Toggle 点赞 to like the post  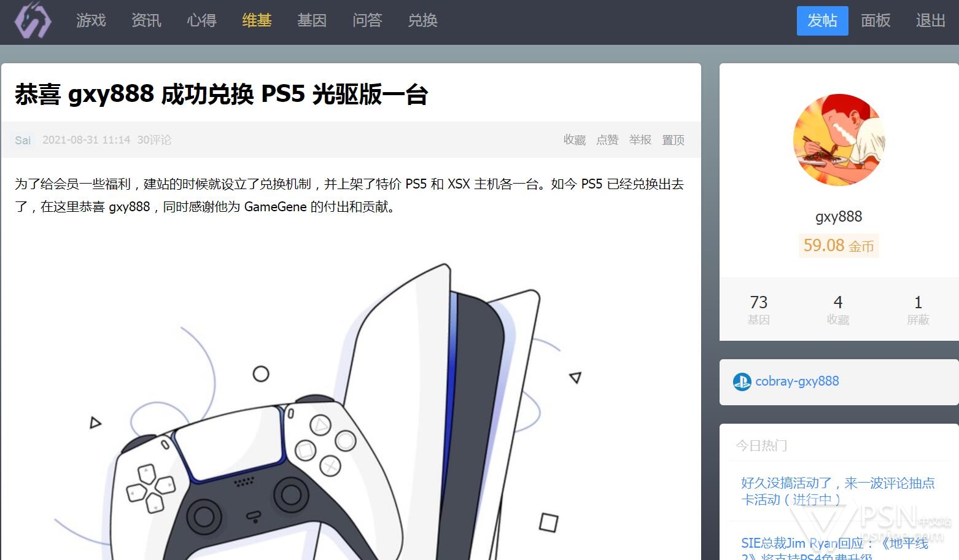point(607,140)
